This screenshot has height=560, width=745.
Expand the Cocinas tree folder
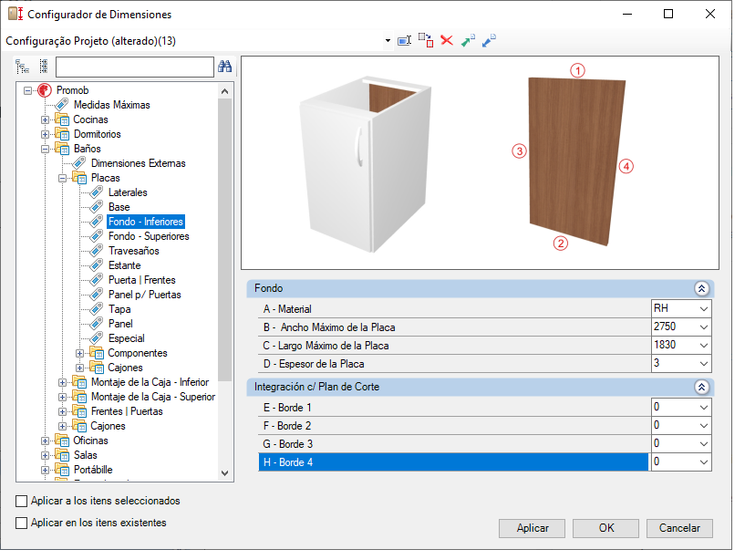tap(45, 119)
